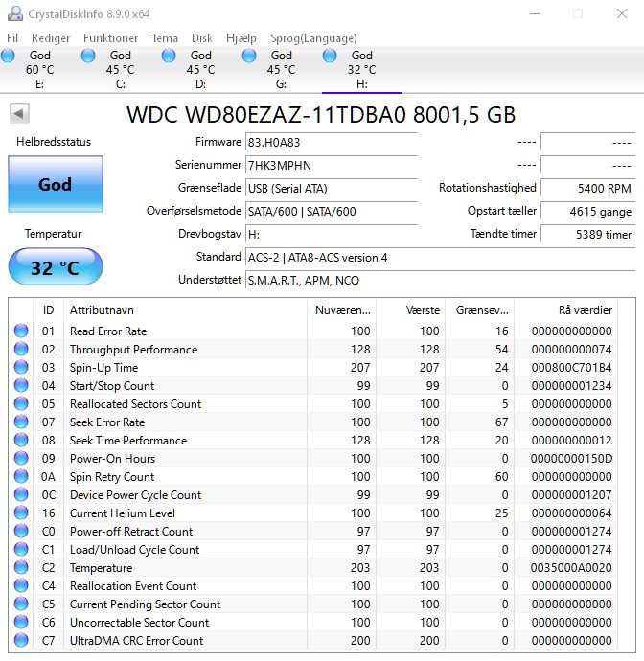Click the status orb for UltraDMA CRC Error Count
Image resolution: width=644 pixels, height=661 pixels.
point(21,640)
